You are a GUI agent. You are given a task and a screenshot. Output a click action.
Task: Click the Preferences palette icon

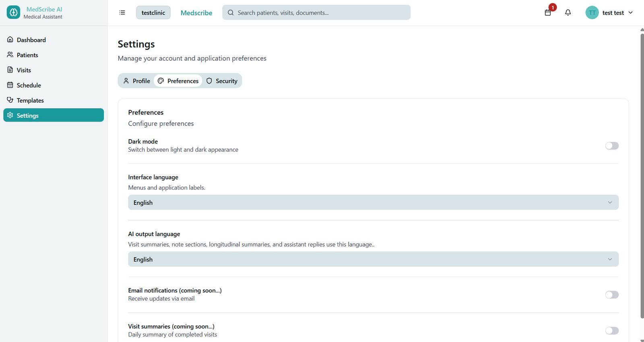click(x=161, y=81)
